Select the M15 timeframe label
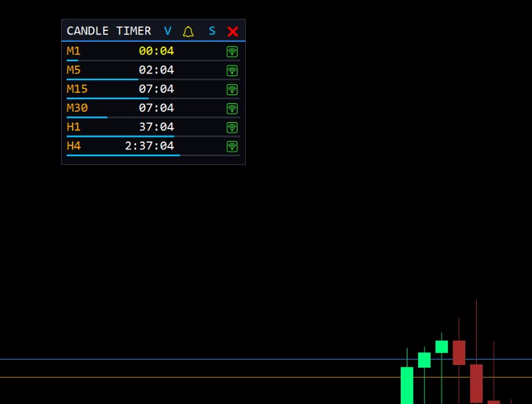 click(x=77, y=89)
